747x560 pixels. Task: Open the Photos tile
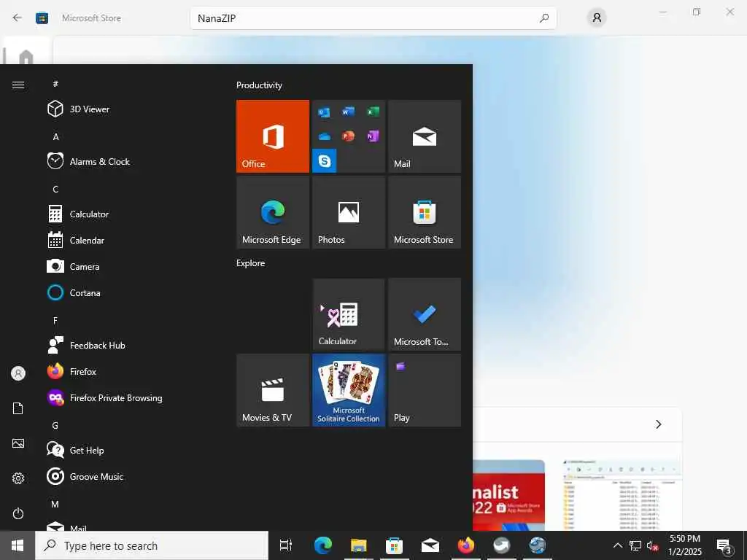tap(349, 212)
